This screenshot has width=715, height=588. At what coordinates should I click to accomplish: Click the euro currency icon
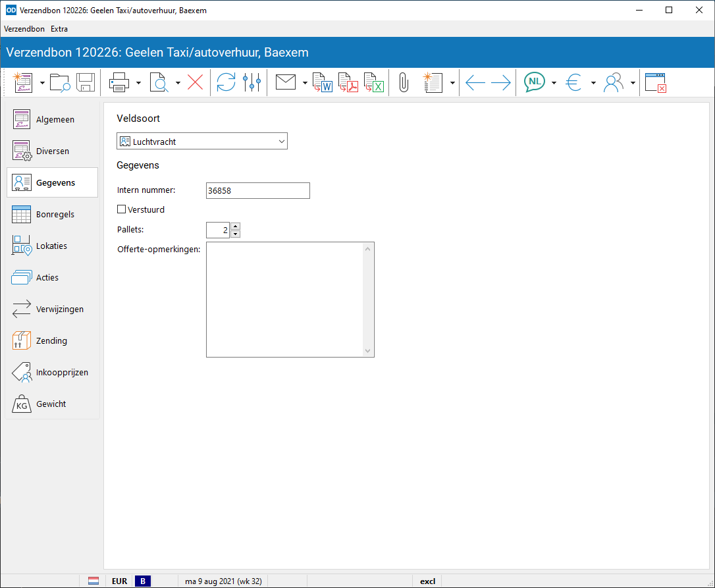point(573,82)
